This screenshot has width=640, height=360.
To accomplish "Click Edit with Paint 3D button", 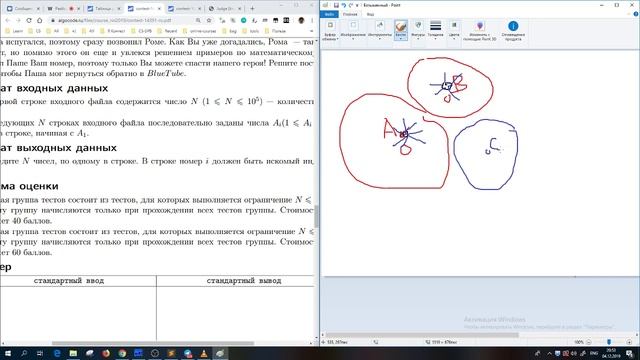I will point(480,31).
